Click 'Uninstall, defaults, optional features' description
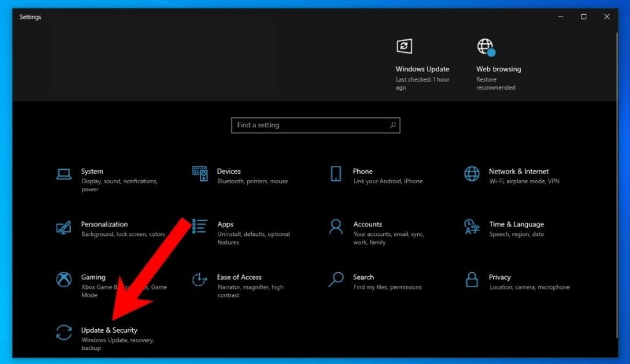 click(253, 238)
